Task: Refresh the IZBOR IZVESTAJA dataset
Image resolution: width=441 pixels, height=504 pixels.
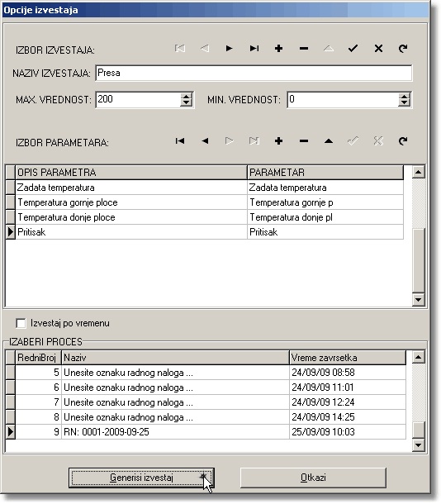Action: [403, 49]
